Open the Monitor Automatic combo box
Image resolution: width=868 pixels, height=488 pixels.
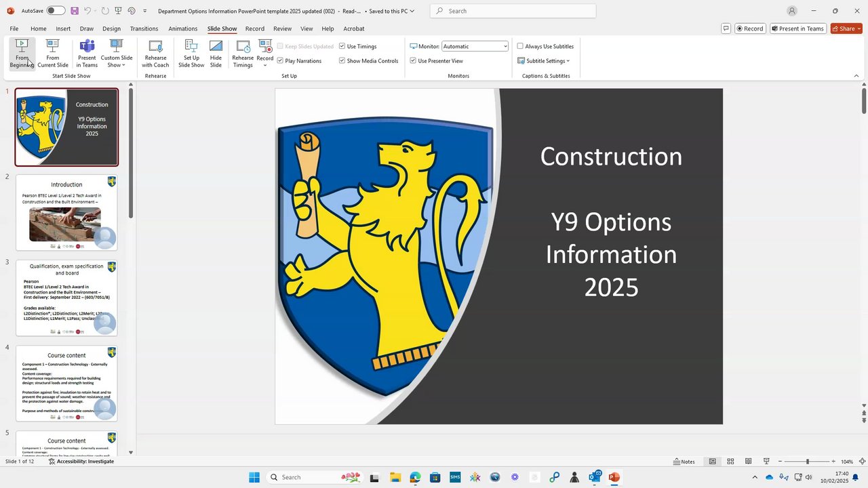[x=475, y=46]
